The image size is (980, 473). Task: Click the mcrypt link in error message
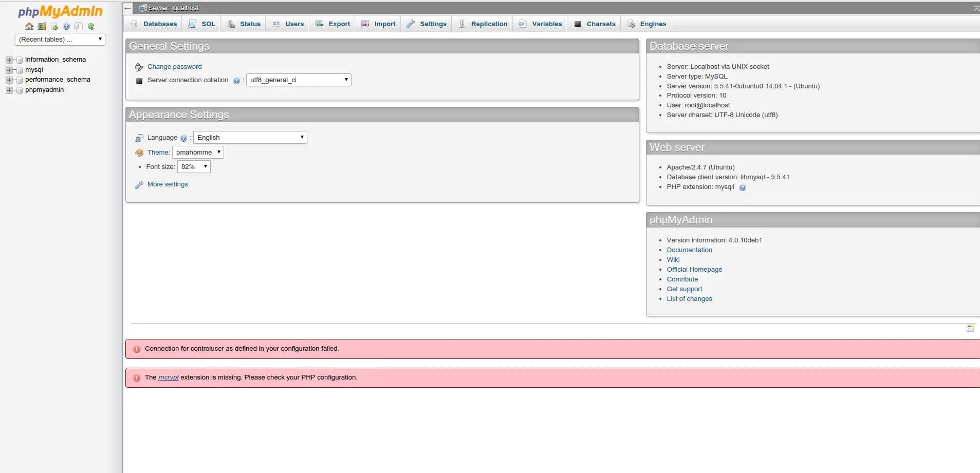coord(169,377)
